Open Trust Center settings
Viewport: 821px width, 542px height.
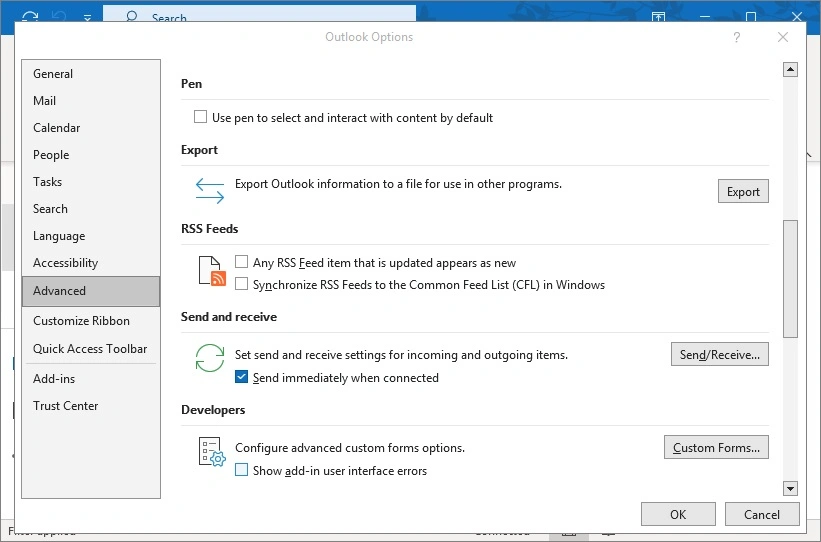click(91, 406)
